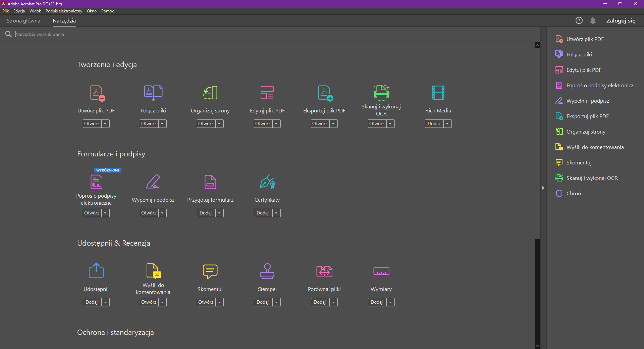This screenshot has height=349, width=644.
Task: Select Połącz pliki shortcut in right pane
Action: click(x=574, y=55)
